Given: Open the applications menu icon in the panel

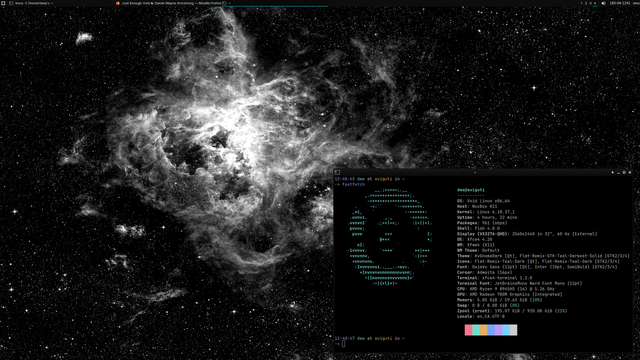Looking at the screenshot, I should [x=3, y=3].
